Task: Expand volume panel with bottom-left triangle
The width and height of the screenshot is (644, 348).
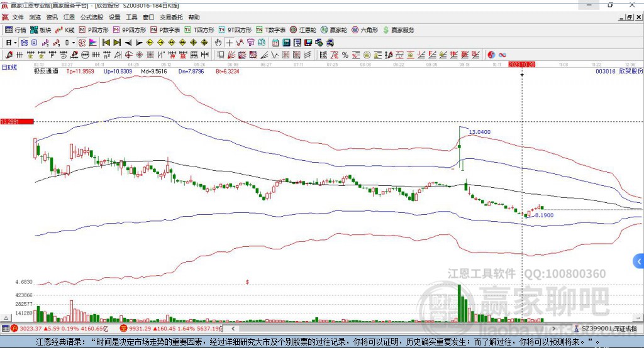Action: pyautogui.click(x=6, y=318)
